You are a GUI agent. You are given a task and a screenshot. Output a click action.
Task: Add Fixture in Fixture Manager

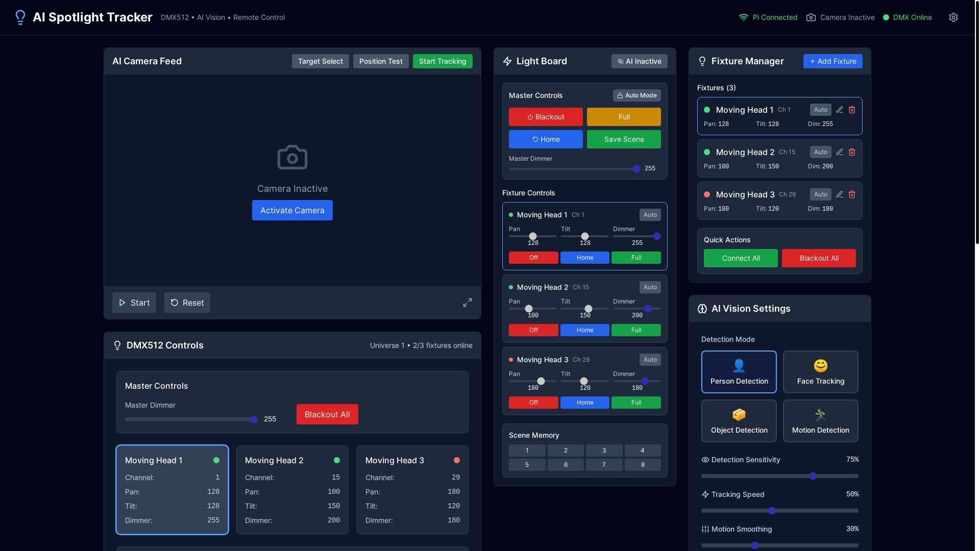point(832,61)
